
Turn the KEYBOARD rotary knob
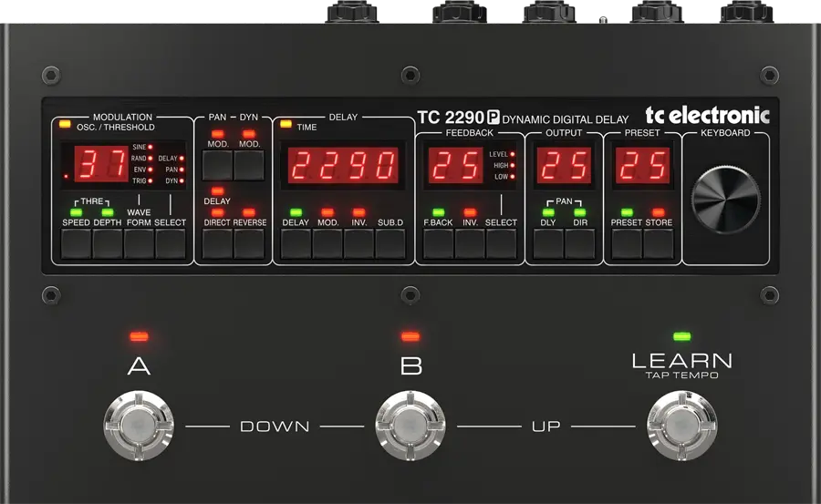pyautogui.click(x=726, y=200)
